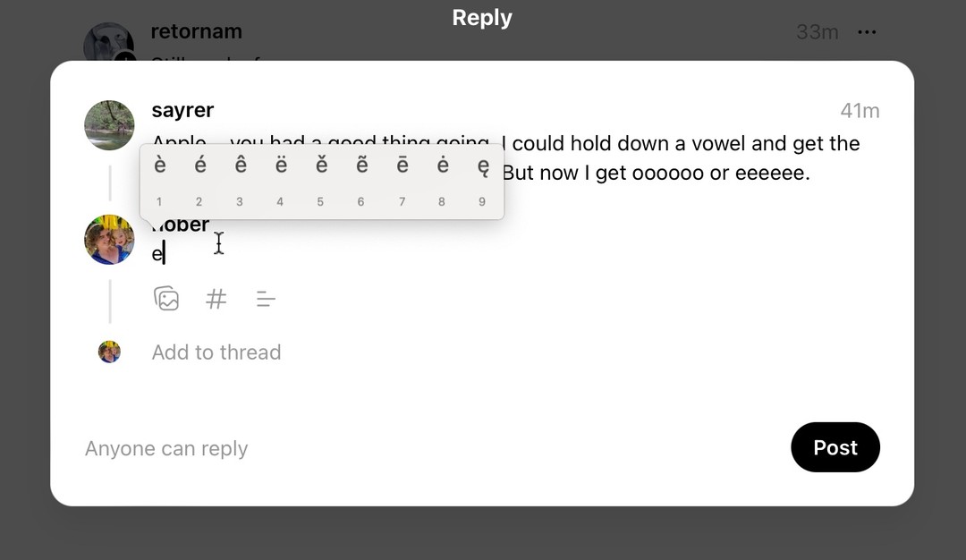Click small avatar beside Add to thread
The width and height of the screenshot is (966, 560).
click(109, 352)
